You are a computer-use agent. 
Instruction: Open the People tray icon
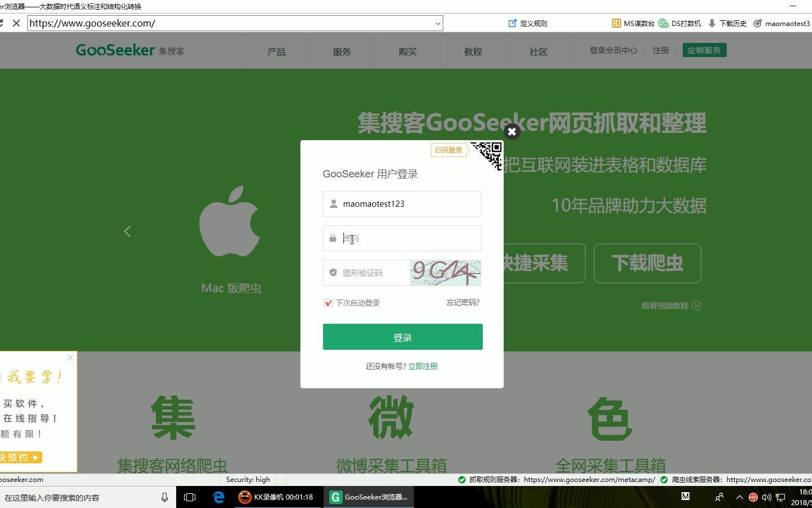click(719, 497)
